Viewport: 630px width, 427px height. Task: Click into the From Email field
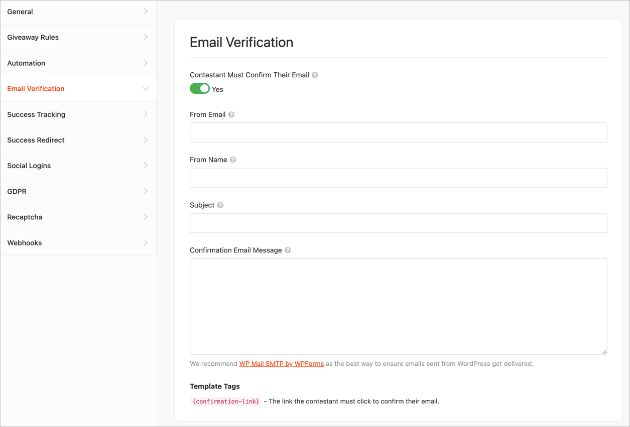[398, 133]
